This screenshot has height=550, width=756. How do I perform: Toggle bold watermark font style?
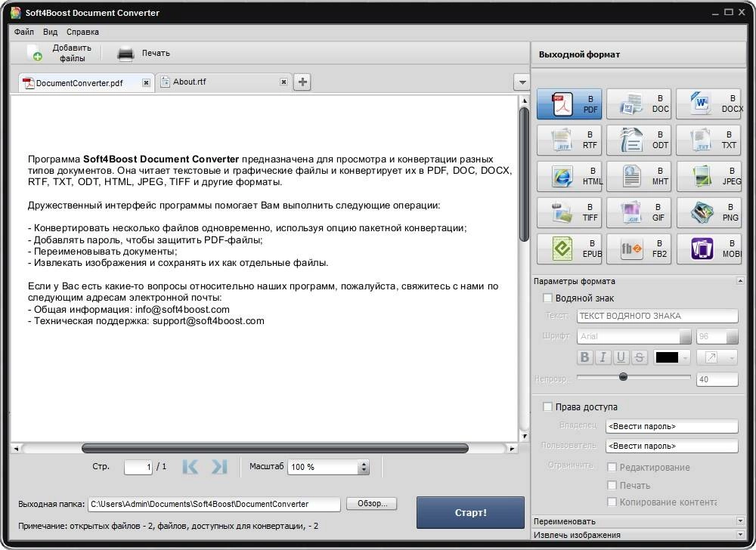(584, 357)
